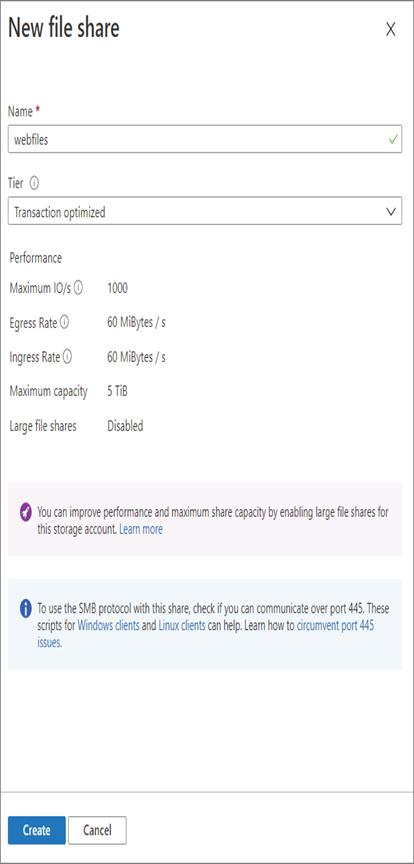Click the Maximum capacity 5 TiB value
Image resolution: width=414 pixels, height=864 pixels.
pos(117,391)
